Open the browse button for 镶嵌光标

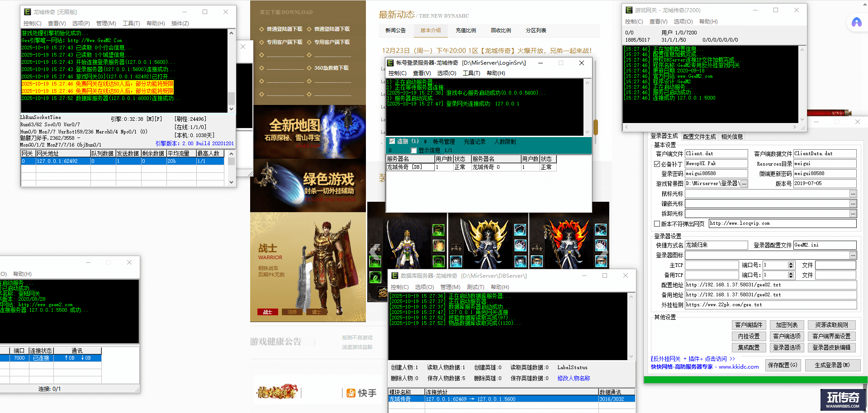pyautogui.click(x=853, y=204)
